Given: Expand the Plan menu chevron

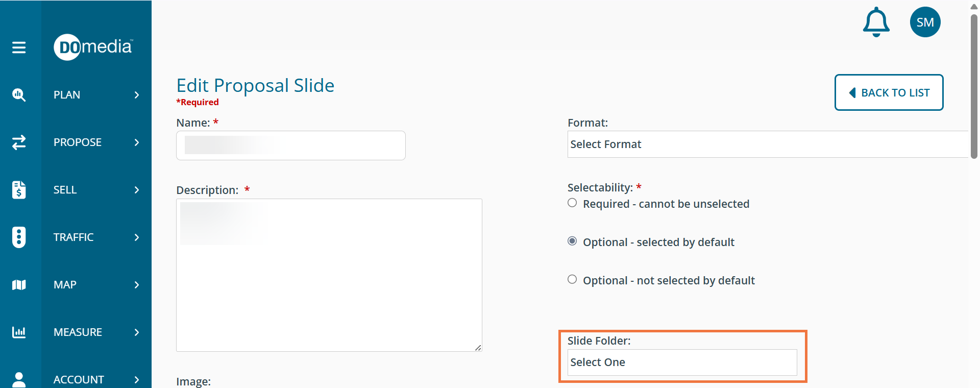Looking at the screenshot, I should pyautogui.click(x=136, y=95).
